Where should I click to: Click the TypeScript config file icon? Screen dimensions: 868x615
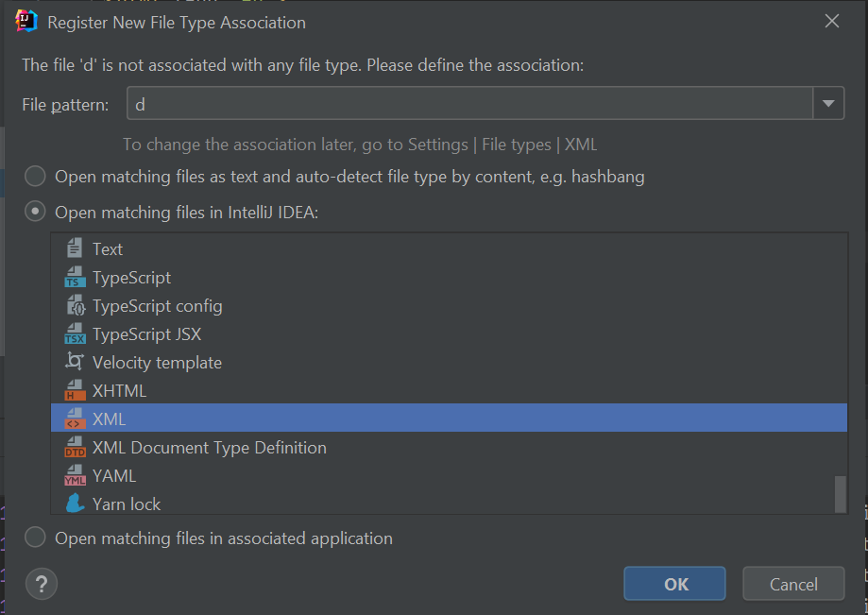point(76,305)
